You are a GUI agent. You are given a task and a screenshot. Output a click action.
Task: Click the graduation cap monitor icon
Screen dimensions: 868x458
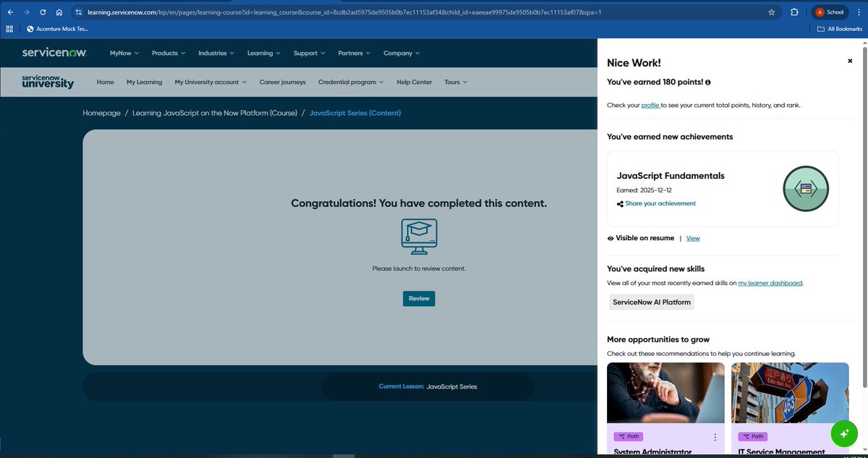click(419, 237)
